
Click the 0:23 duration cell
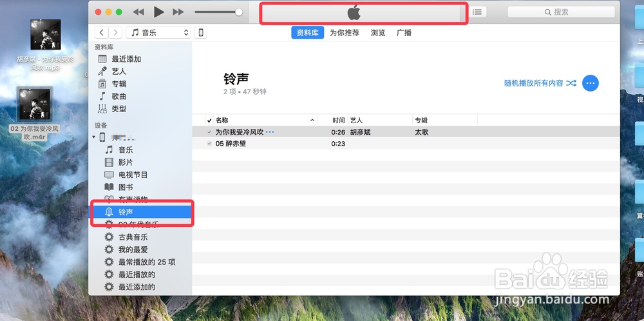tap(339, 144)
